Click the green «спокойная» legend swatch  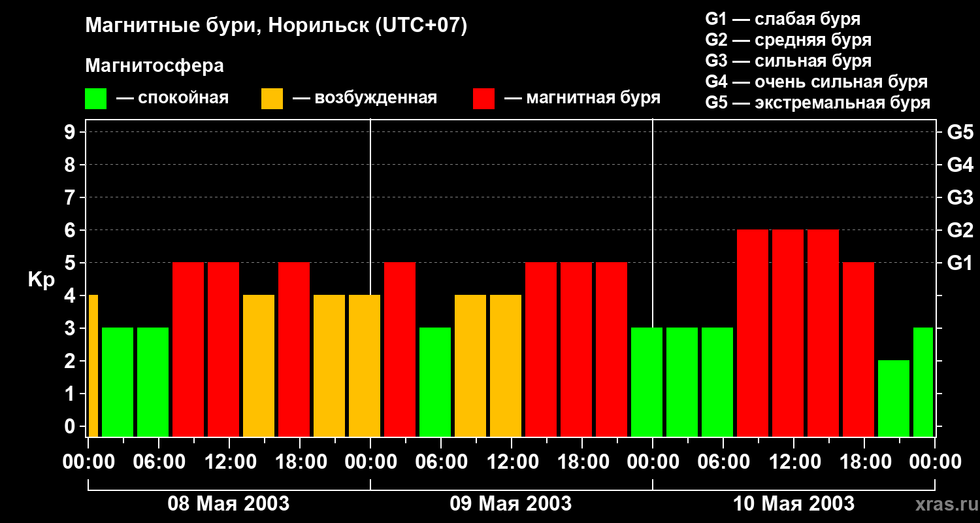pos(96,99)
